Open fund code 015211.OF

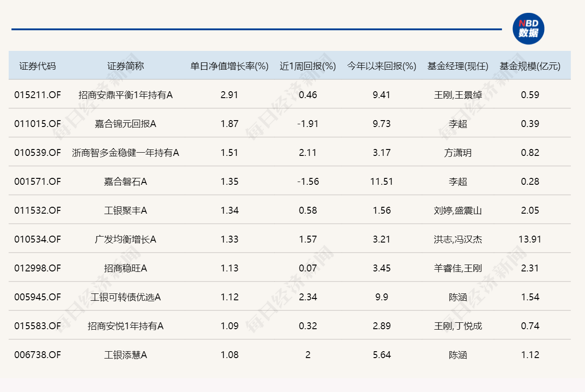pos(37,94)
